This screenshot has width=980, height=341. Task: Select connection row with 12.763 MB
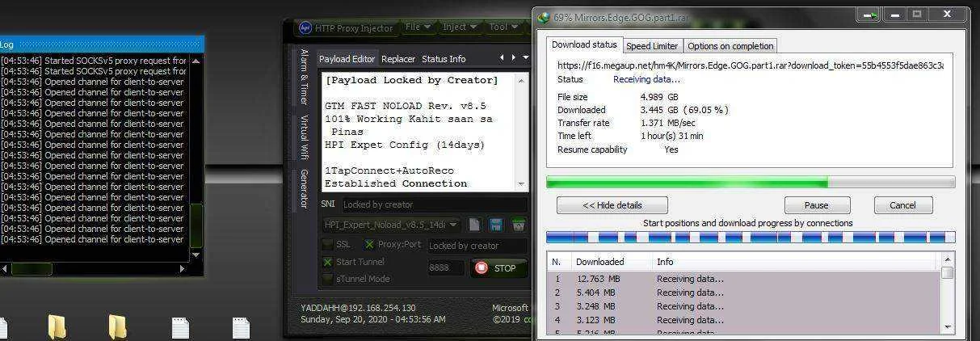click(x=744, y=279)
